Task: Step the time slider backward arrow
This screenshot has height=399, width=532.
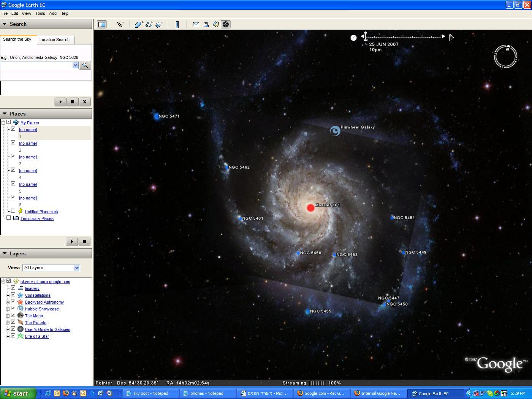Action: click(362, 36)
